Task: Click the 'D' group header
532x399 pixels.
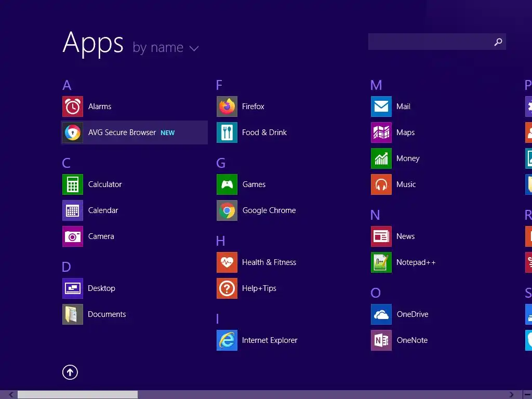Action: [66, 267]
